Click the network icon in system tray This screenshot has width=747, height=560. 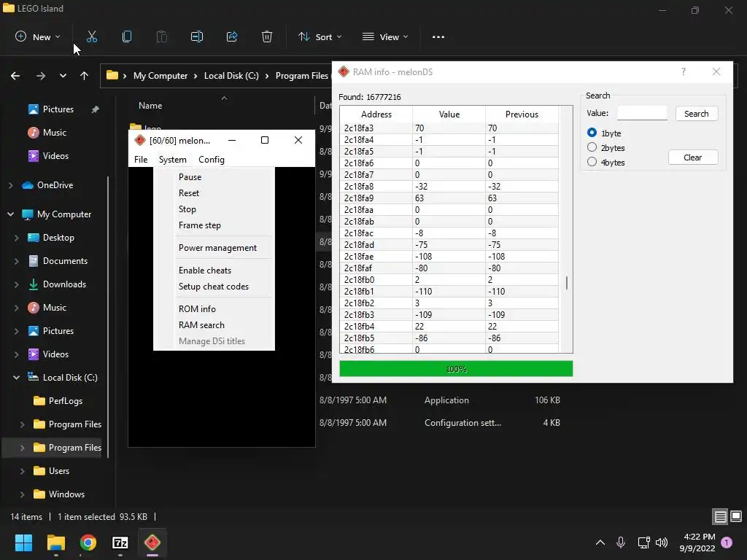pos(643,542)
